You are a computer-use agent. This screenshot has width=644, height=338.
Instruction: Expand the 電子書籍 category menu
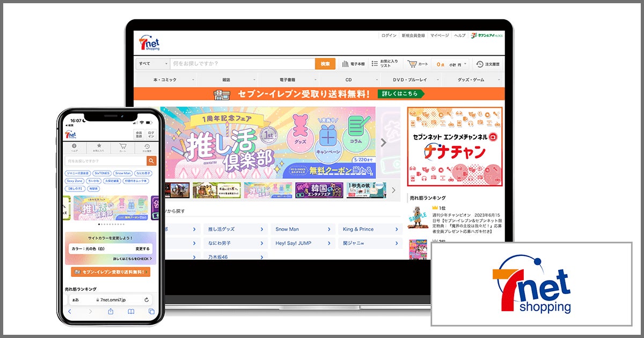click(288, 80)
